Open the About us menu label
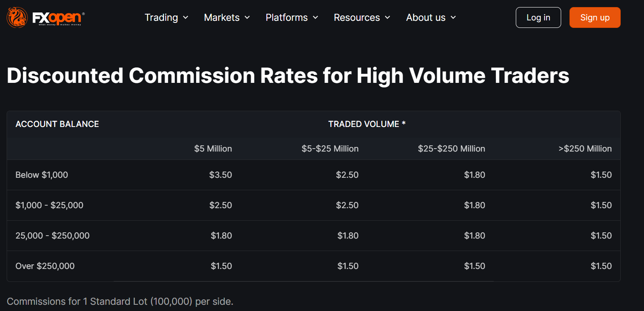 tap(425, 17)
